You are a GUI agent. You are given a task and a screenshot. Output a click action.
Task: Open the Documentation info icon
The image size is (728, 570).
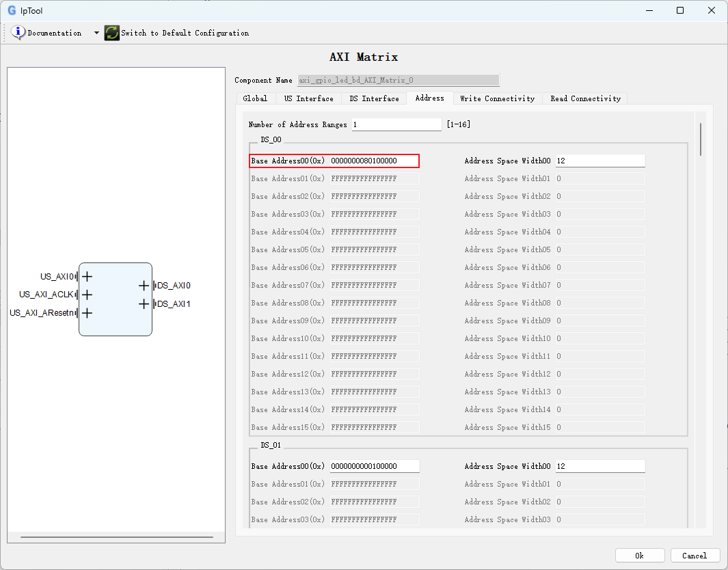[x=18, y=33]
